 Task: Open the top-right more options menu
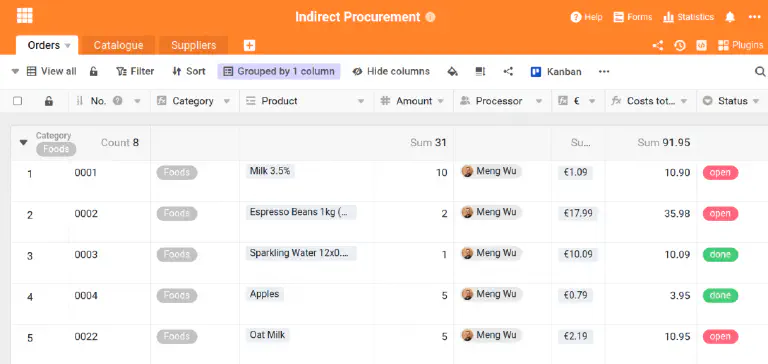(x=755, y=17)
